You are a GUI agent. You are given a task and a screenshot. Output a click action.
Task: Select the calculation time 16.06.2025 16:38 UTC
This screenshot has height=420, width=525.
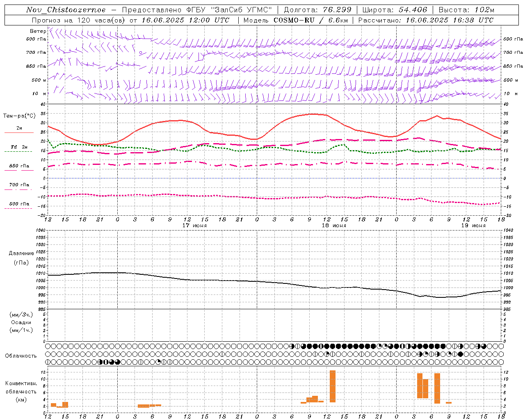click(450, 20)
